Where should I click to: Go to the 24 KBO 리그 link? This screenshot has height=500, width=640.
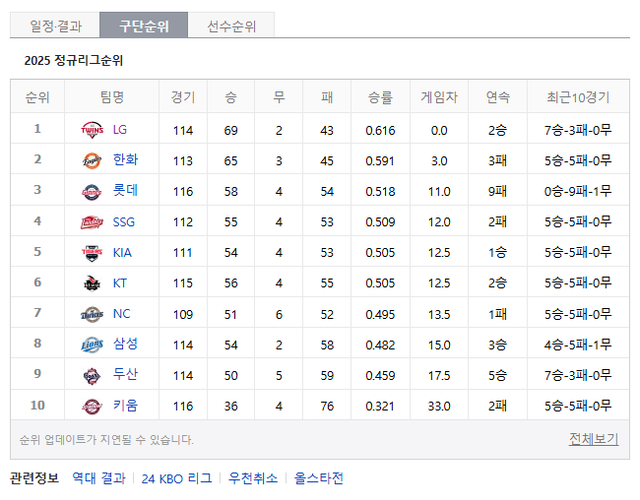pos(177,478)
